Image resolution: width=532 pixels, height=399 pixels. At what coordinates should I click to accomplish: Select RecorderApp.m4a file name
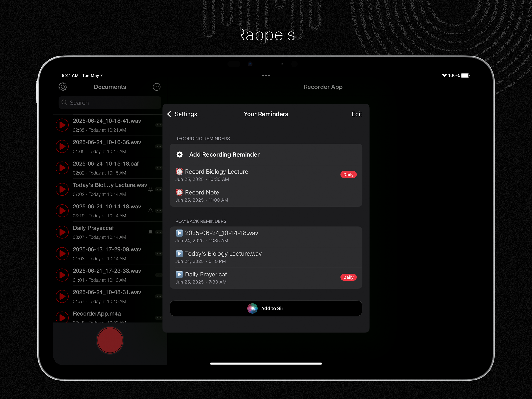point(97,313)
